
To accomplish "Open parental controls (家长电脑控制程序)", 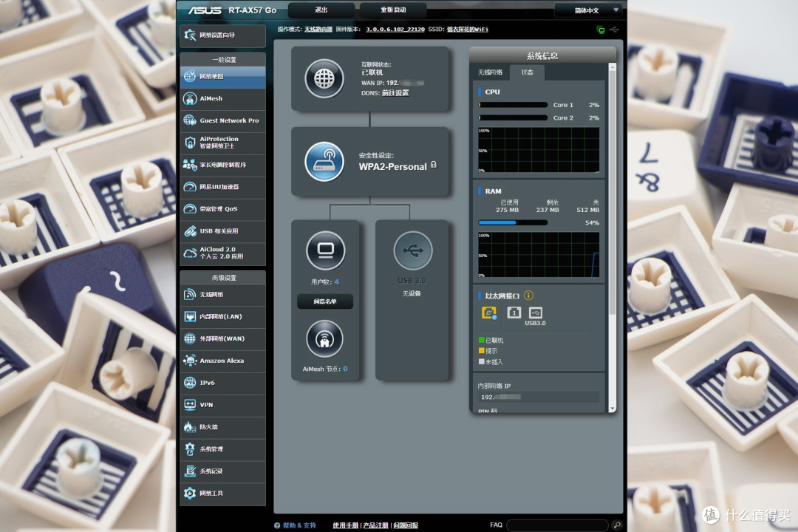I will (222, 165).
